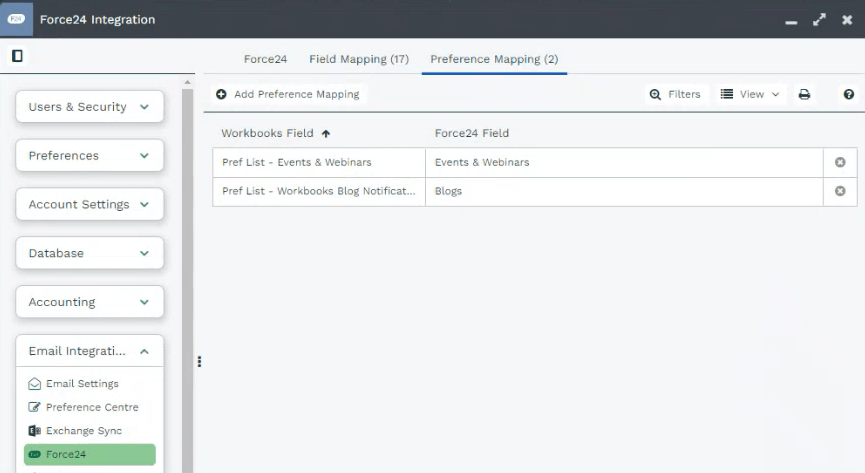Expand the Preferences section
The image size is (865, 473).
(90, 156)
